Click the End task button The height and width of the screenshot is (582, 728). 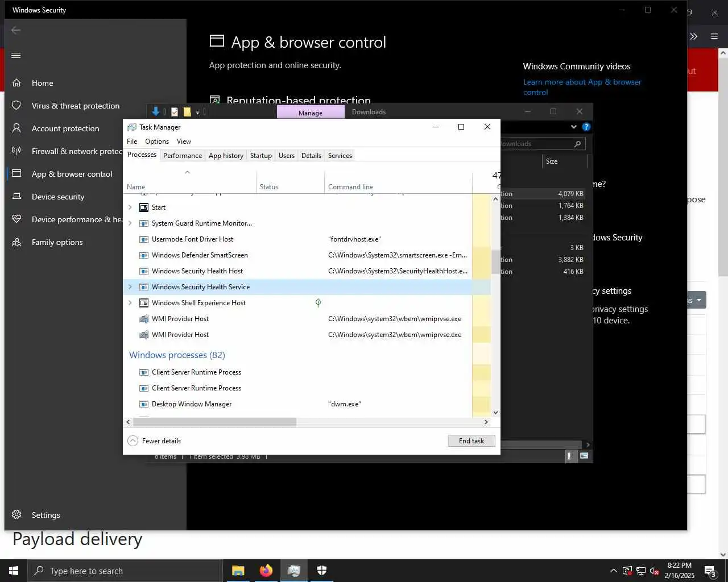click(471, 441)
